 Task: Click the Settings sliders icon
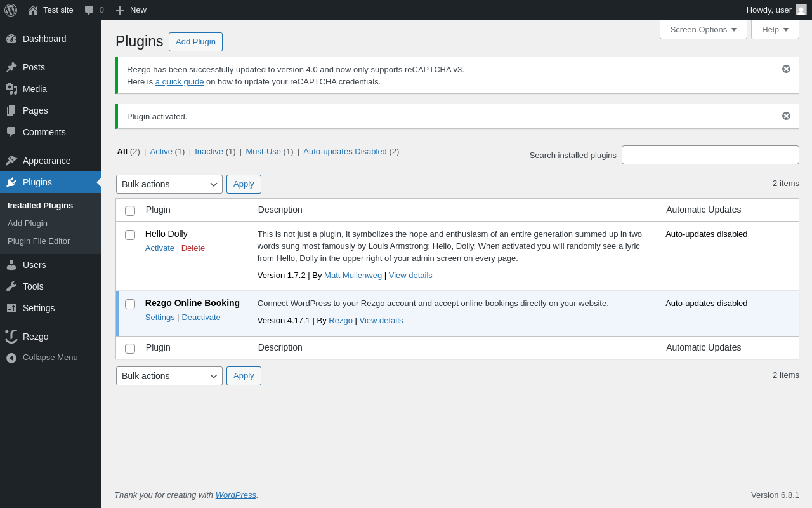(x=11, y=308)
